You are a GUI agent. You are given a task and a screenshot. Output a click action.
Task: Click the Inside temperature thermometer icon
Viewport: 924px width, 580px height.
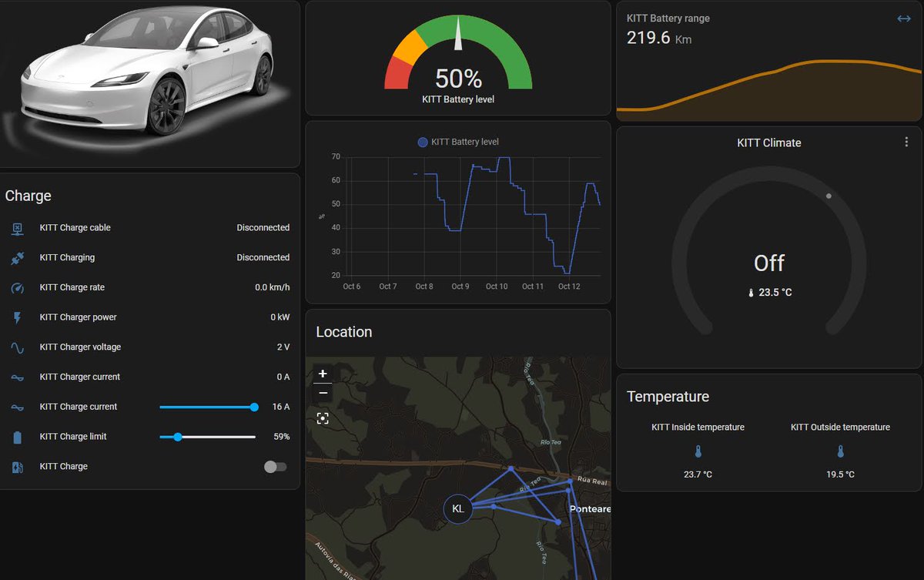698,451
